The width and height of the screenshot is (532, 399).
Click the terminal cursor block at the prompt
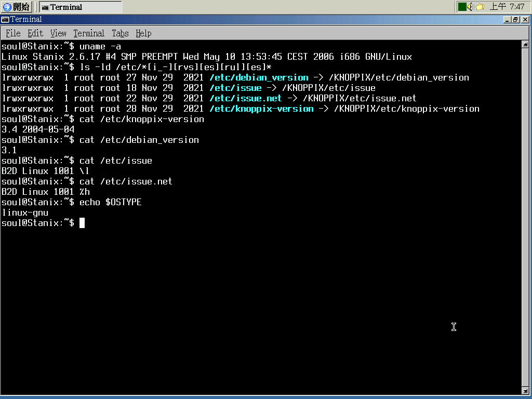click(x=82, y=223)
